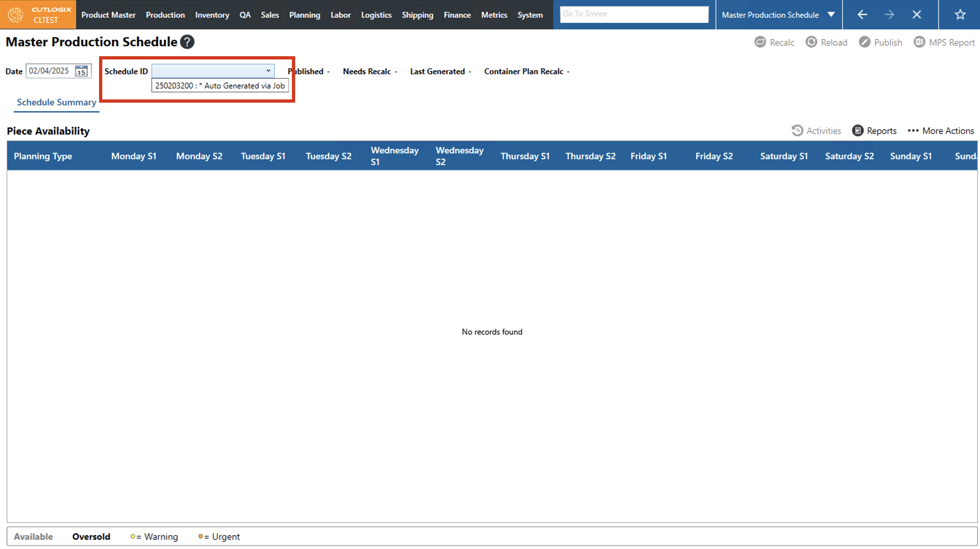
Task: Switch to the Schedule Summary tab
Action: pyautogui.click(x=56, y=102)
